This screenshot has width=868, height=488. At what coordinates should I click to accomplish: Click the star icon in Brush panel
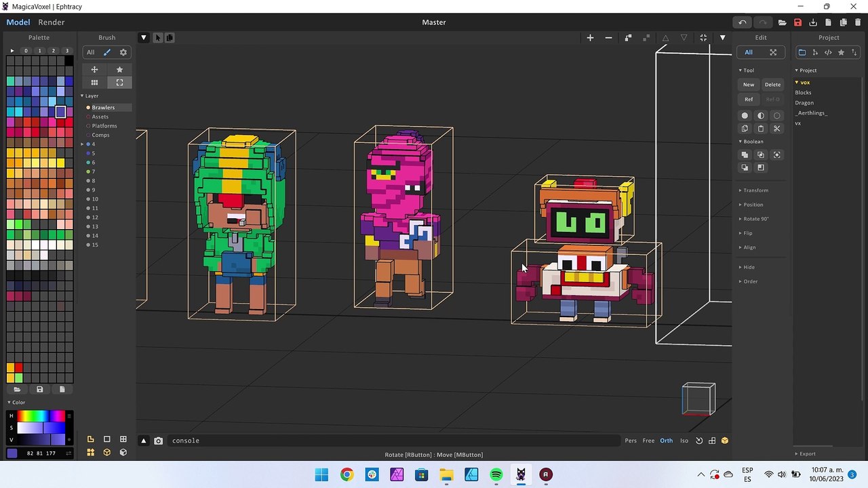119,69
